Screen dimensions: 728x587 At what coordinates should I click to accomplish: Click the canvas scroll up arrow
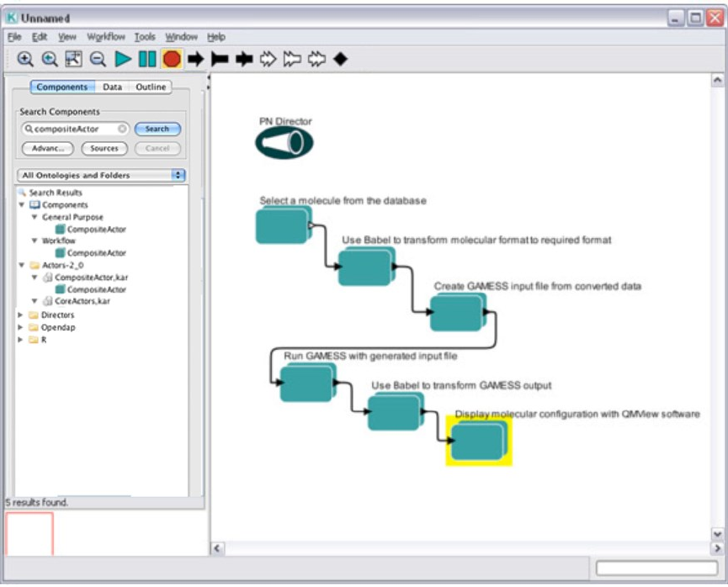click(x=717, y=80)
